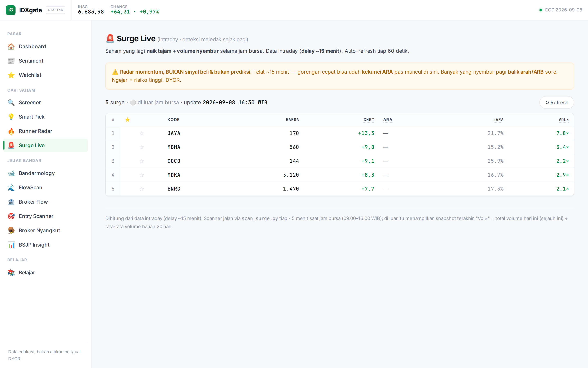Click the Broker Nyangkut icon
Viewport: 588px width, 368px height.
click(x=11, y=230)
